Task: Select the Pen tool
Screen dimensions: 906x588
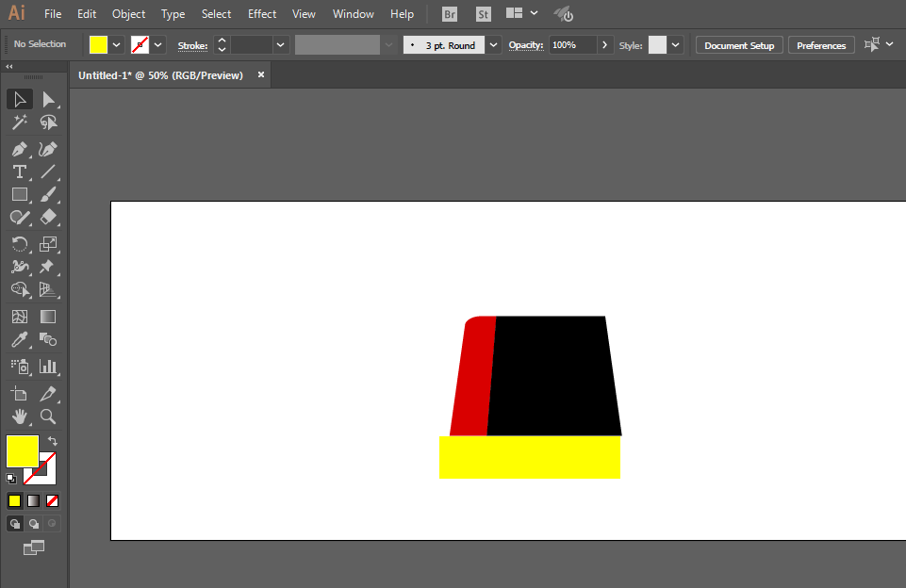Action: click(20, 149)
